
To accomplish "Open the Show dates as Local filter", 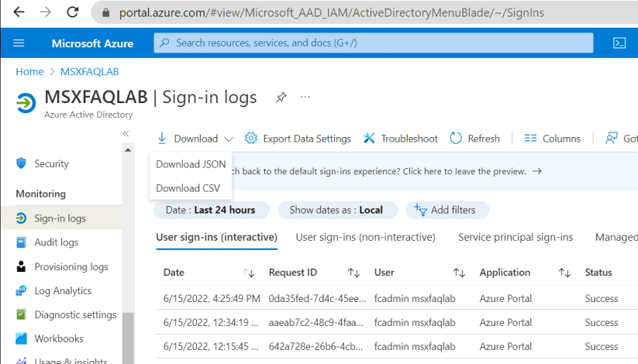I will point(337,210).
